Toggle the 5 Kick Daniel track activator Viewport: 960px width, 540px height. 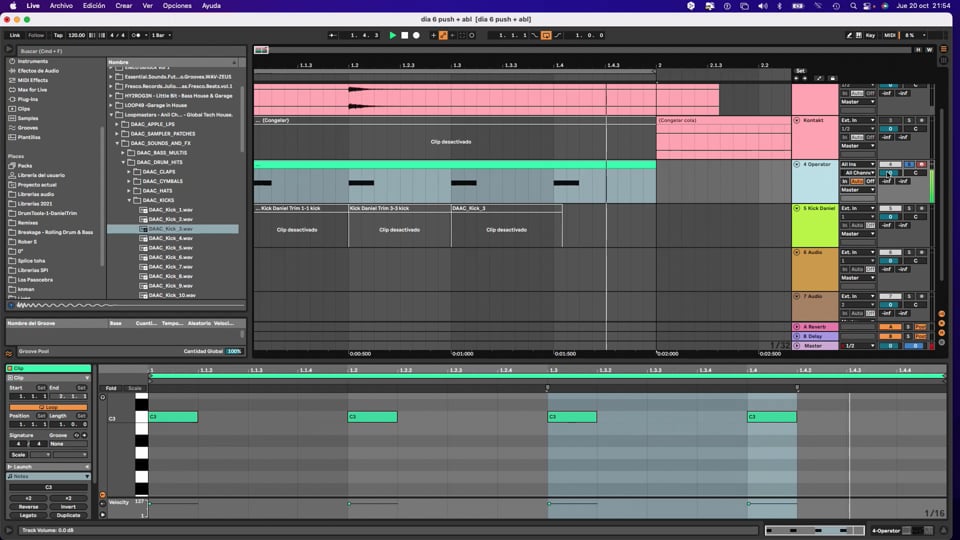coord(890,209)
